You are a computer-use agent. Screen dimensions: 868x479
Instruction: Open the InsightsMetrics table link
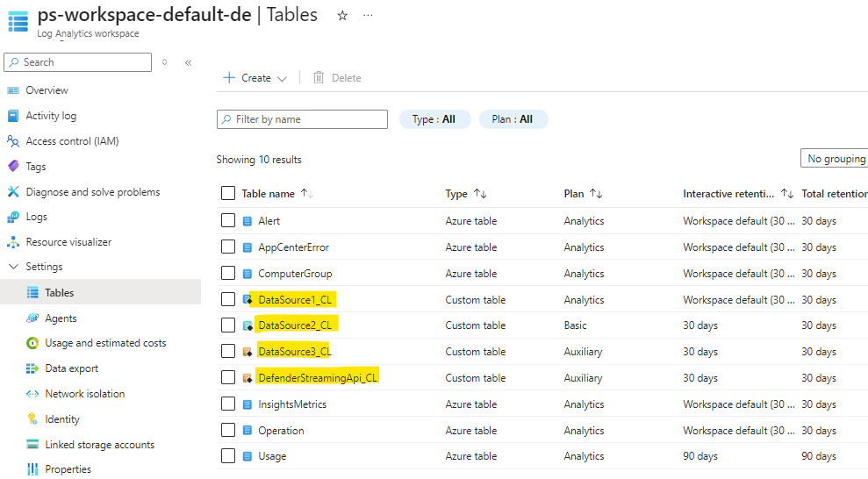point(292,404)
